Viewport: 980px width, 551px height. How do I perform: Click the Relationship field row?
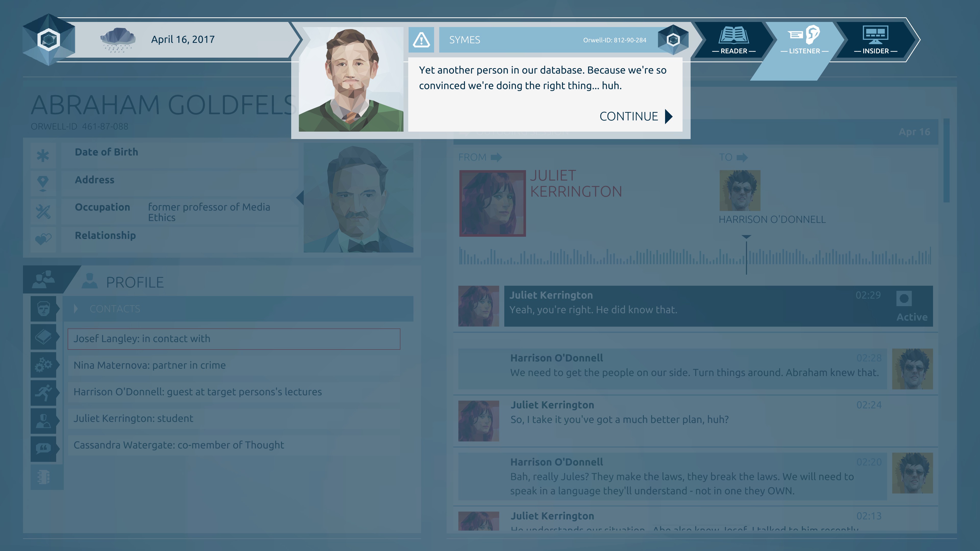coord(180,239)
